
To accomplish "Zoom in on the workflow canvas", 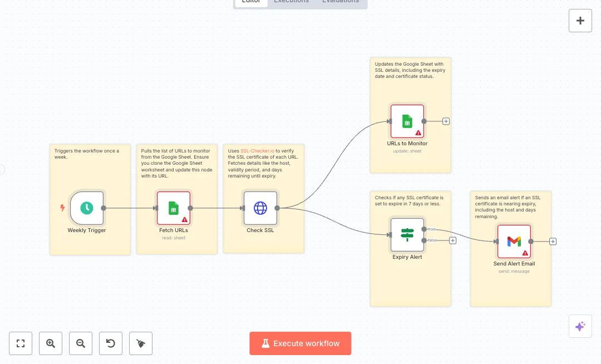I will pos(51,343).
